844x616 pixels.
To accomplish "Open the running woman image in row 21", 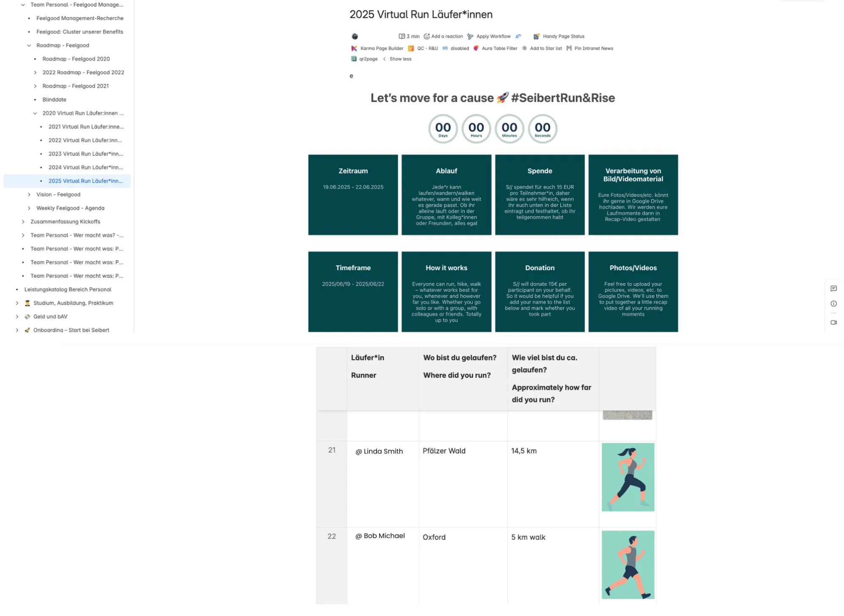I will 627,477.
